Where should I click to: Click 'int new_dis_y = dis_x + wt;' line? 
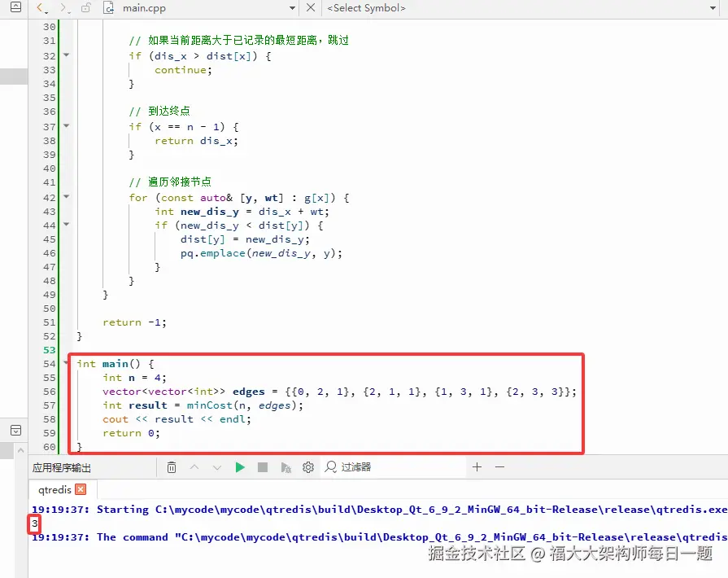click(x=242, y=212)
